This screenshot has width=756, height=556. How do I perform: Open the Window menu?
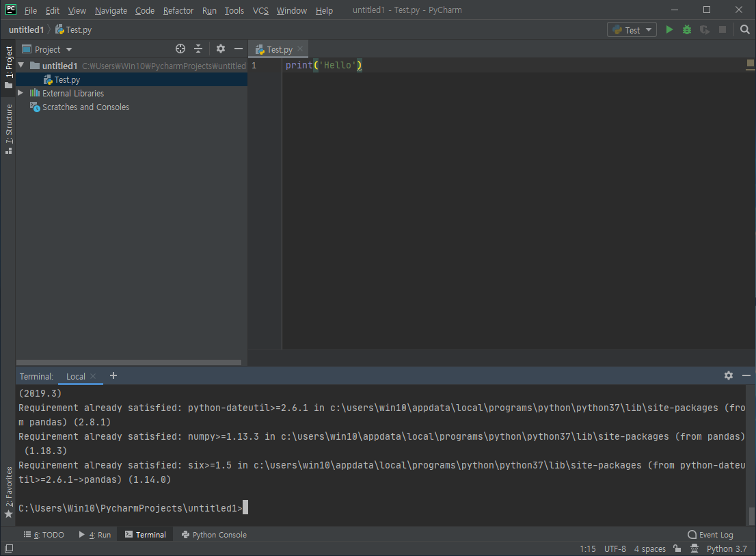click(x=292, y=10)
